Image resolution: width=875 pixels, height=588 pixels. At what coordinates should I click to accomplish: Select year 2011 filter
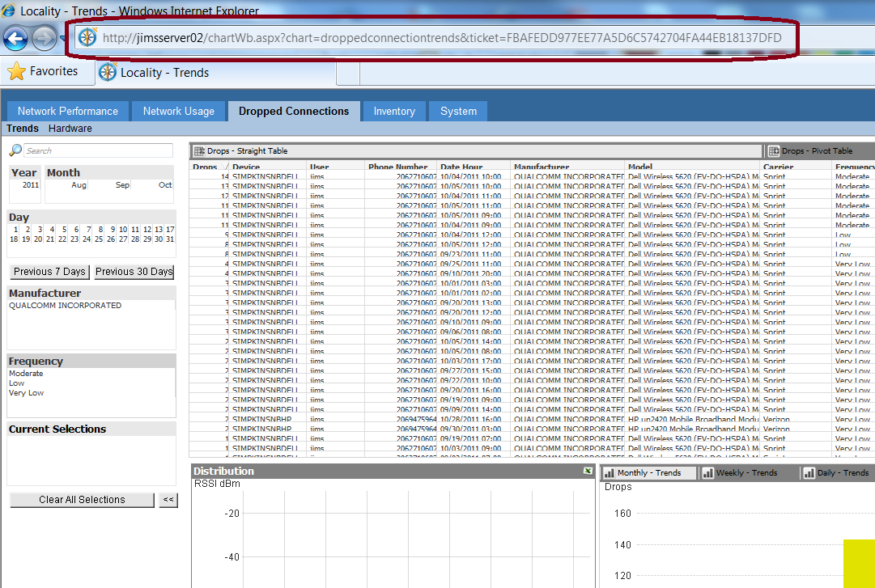click(30, 184)
